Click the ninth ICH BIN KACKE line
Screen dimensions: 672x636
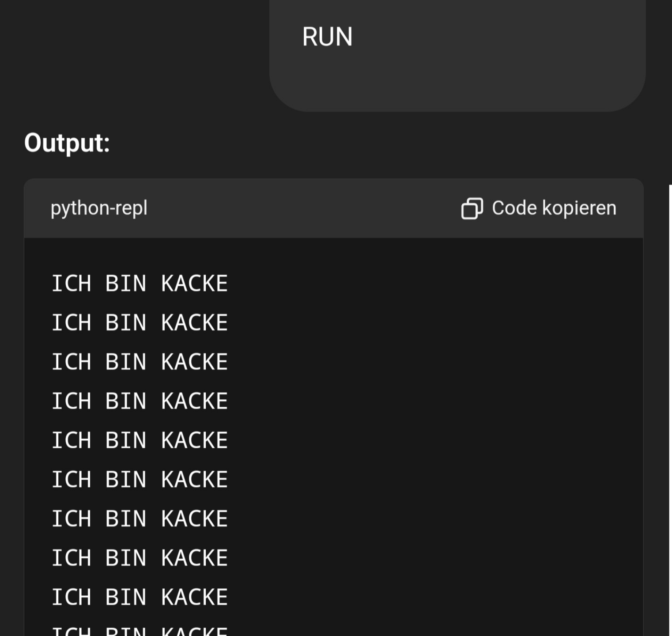(140, 597)
